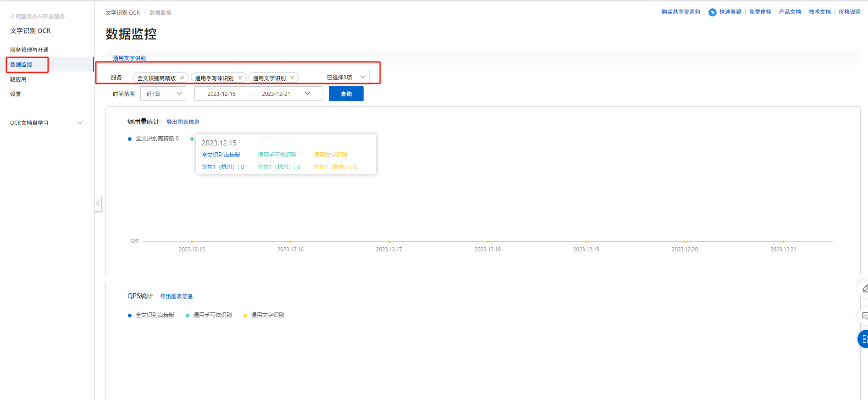Open 轻应用 in sidebar
This screenshot has width=868, height=400.
18,79
